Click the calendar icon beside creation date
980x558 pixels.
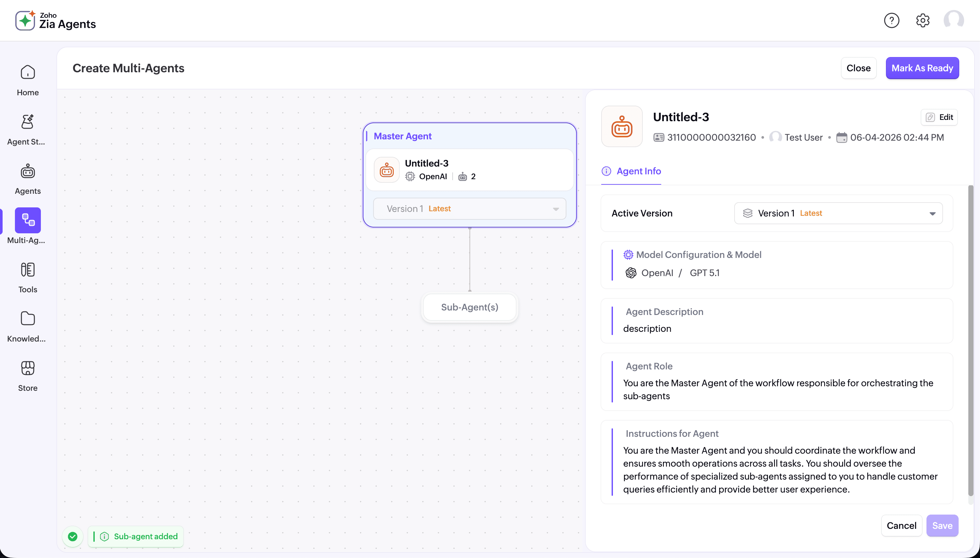click(841, 138)
